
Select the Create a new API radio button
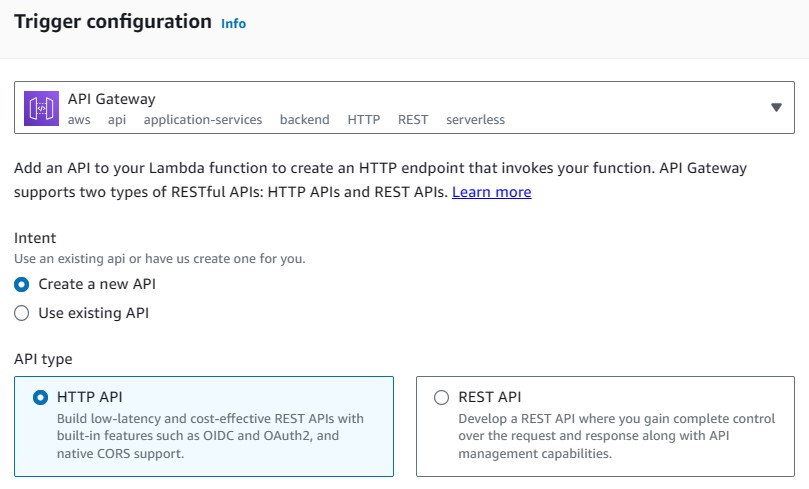[22, 284]
